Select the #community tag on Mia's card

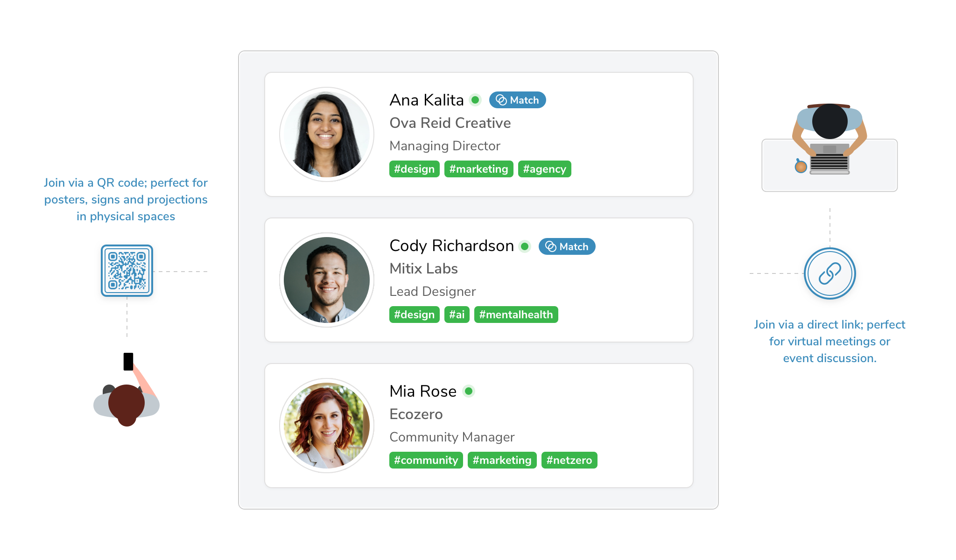(426, 460)
